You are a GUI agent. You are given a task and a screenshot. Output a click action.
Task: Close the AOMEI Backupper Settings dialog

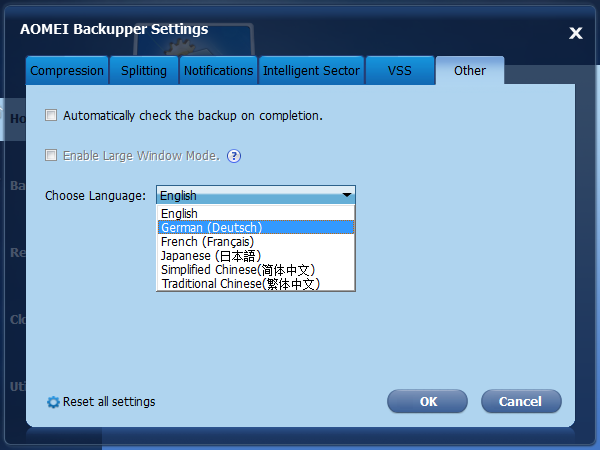[576, 33]
